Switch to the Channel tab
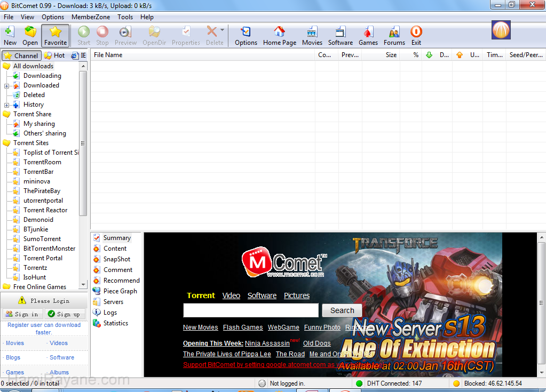Viewport: 546px width, 392px height. tap(21, 55)
